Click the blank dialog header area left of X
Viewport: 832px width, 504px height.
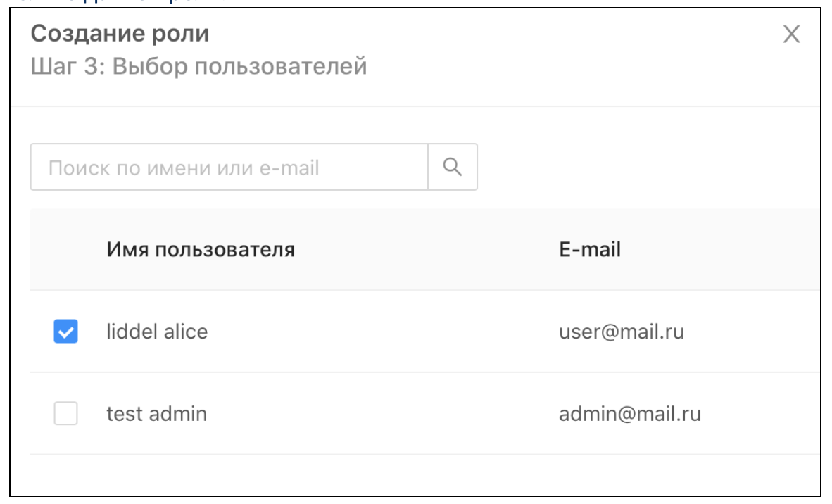click(x=563, y=49)
